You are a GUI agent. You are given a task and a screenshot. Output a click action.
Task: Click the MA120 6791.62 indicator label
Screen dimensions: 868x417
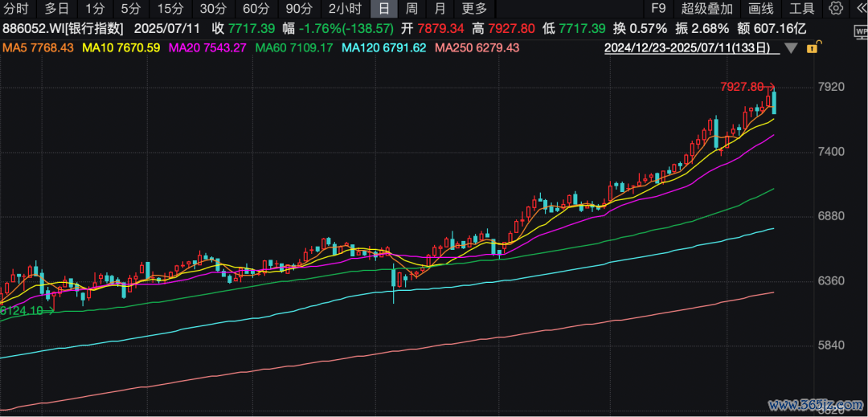tap(384, 48)
